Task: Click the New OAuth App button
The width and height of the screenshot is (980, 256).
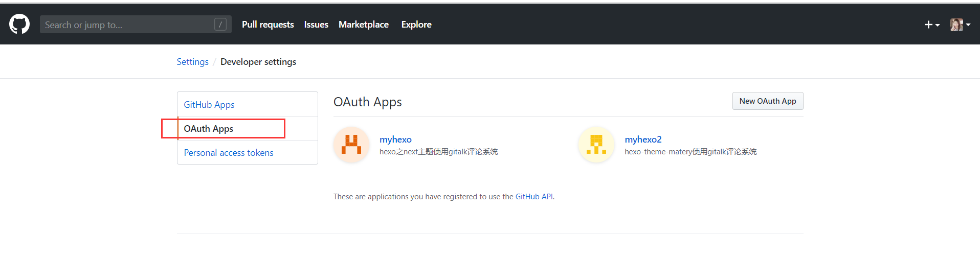Action: tap(768, 101)
